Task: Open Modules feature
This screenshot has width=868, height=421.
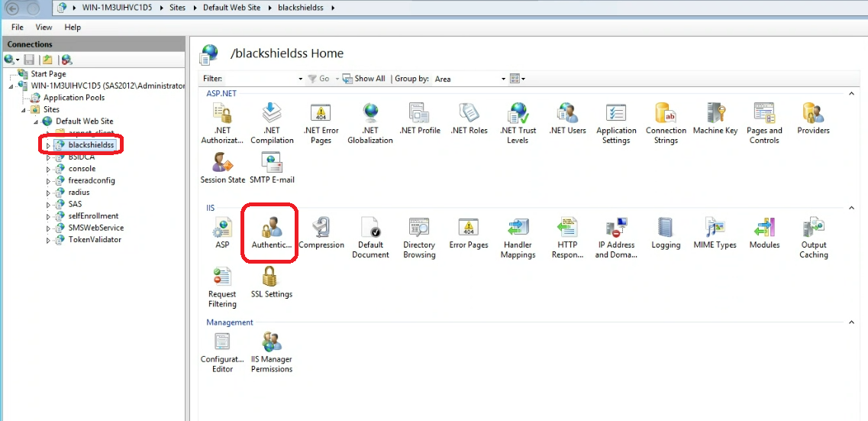Action: [x=764, y=233]
